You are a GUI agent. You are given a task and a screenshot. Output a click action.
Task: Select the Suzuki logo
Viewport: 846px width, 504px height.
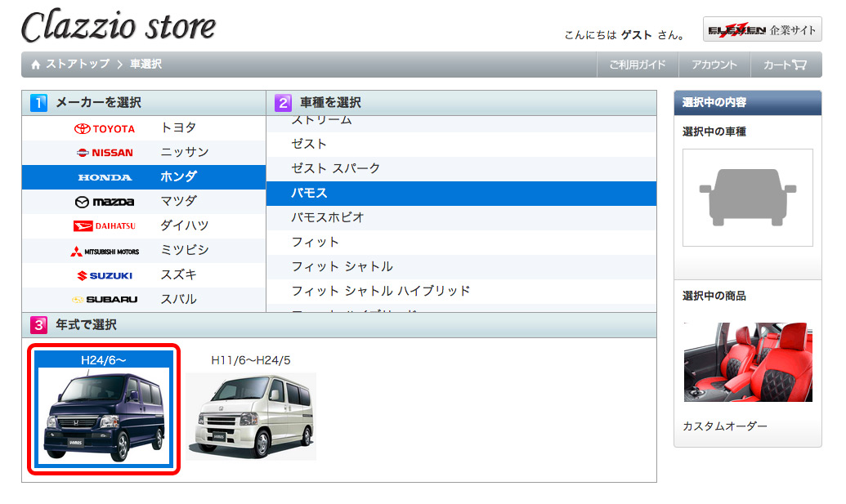pyautogui.click(x=105, y=275)
